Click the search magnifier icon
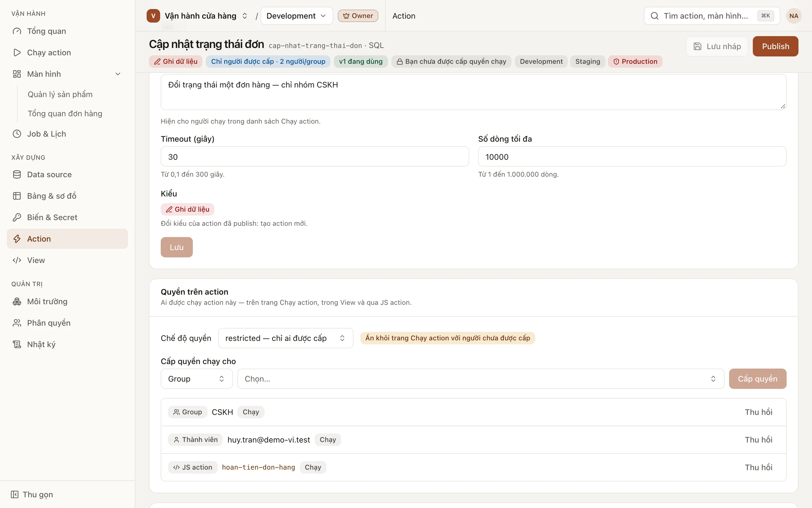812x508 pixels. coord(654,16)
